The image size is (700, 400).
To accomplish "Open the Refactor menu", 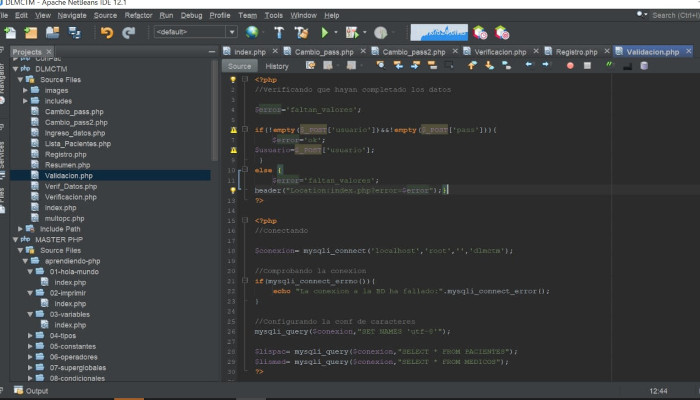I will (x=139, y=16).
